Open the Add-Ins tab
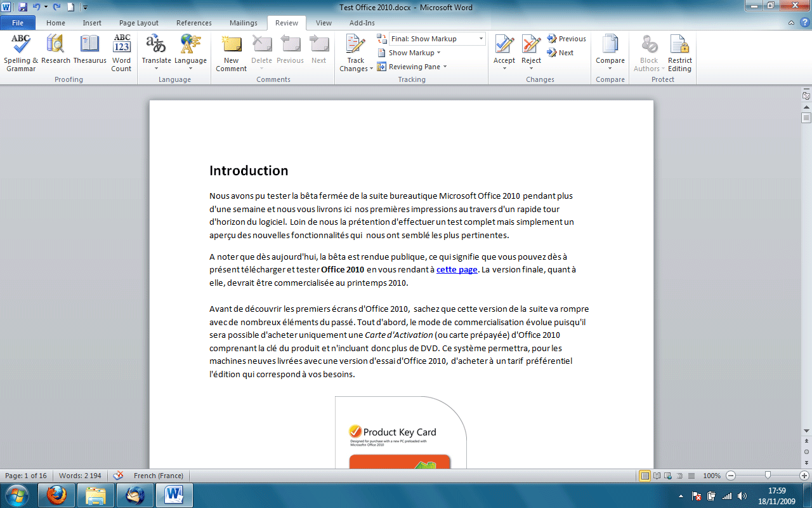 tap(362, 23)
